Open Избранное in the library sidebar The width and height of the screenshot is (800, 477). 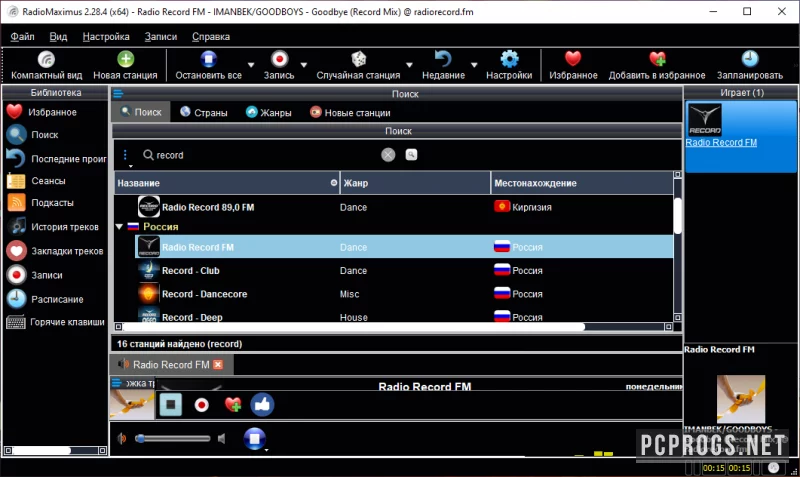click(x=42, y=112)
